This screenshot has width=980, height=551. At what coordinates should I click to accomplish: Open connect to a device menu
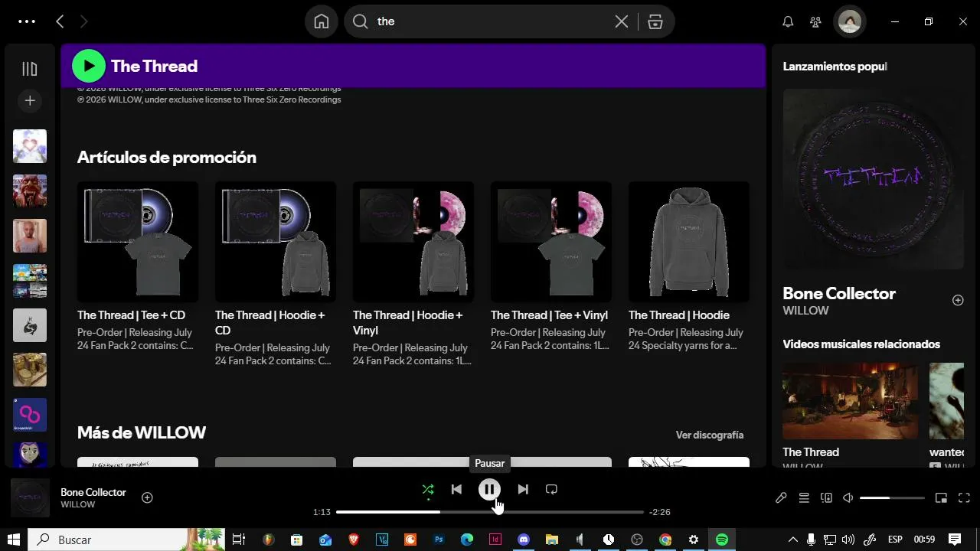point(826,498)
